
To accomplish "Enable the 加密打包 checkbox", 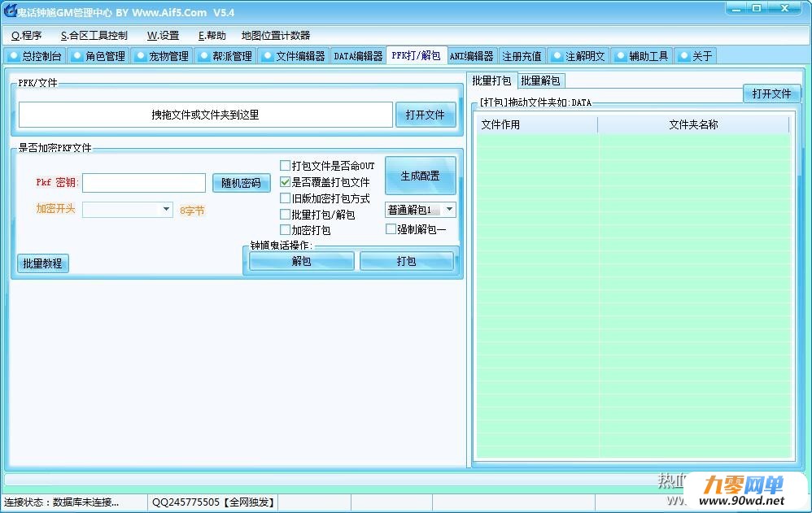I will pos(285,230).
